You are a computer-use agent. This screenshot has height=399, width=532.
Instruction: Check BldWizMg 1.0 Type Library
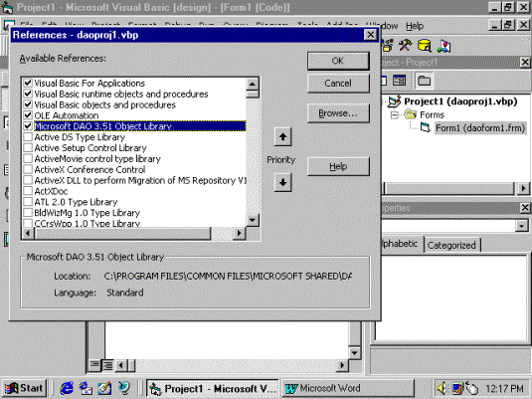[28, 213]
